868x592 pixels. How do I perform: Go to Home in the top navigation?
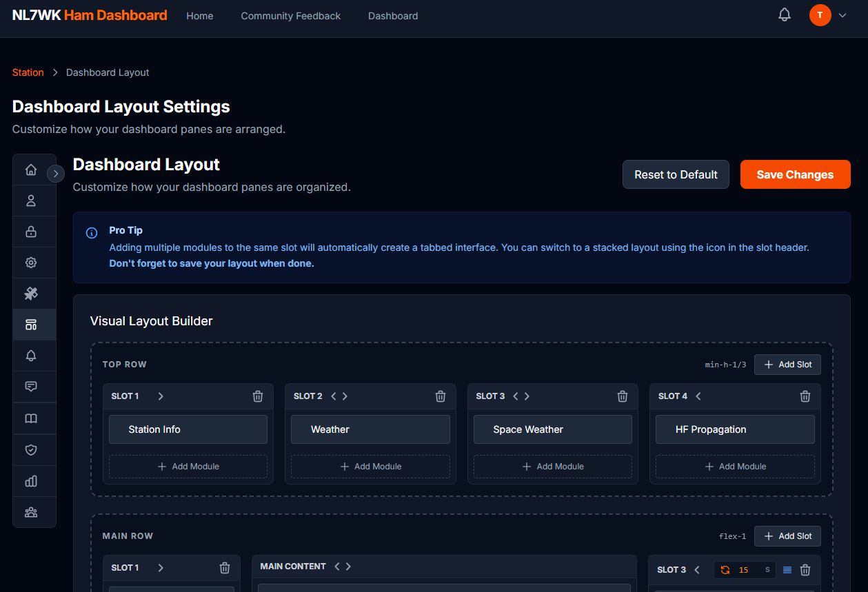[200, 16]
